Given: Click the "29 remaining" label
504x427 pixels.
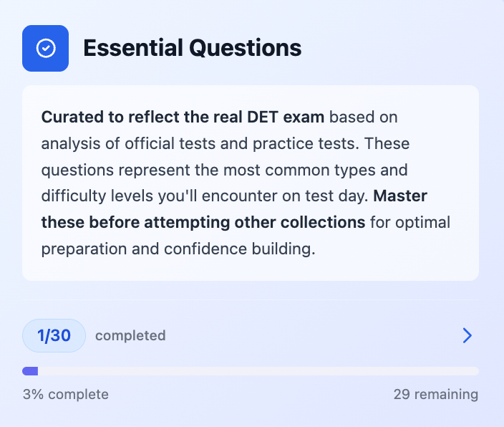Looking at the screenshot, I should click(435, 394).
